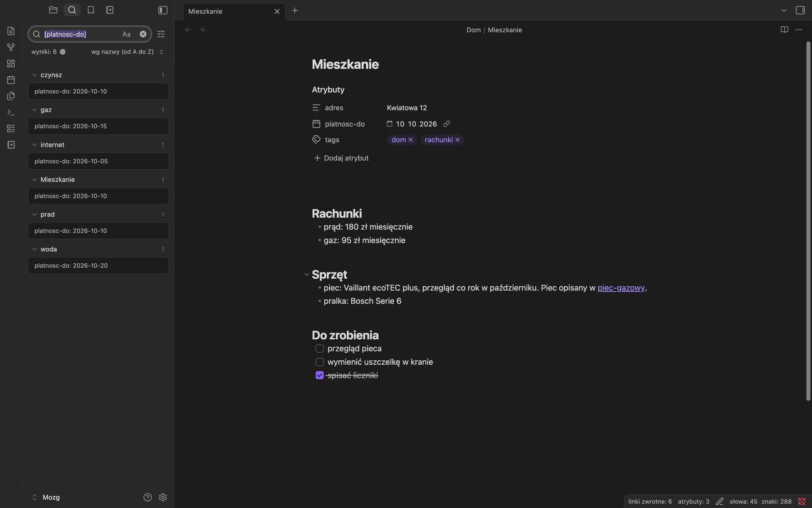Viewport: 812px width, 508px height.
Task: Open the Mozg vault switcher
Action: point(46,497)
